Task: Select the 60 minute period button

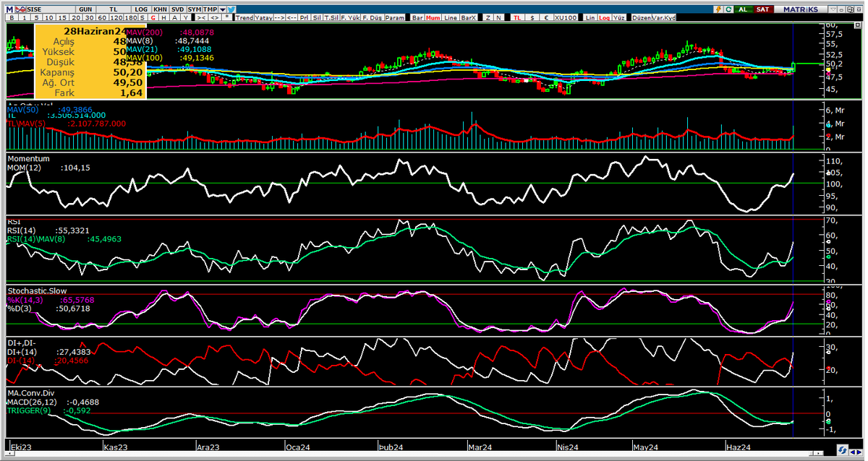Action: point(102,17)
